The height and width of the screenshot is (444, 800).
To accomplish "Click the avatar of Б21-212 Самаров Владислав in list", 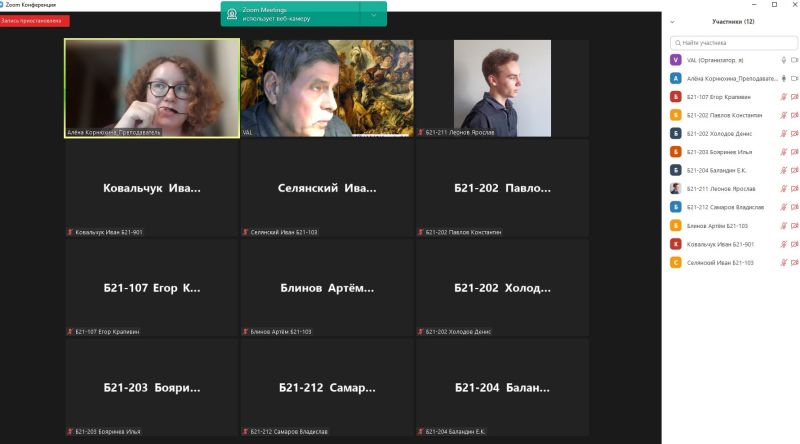I will [x=676, y=207].
